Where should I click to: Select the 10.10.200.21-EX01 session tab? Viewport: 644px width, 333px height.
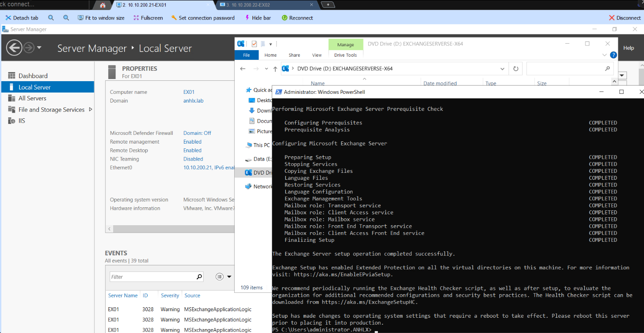(163, 5)
